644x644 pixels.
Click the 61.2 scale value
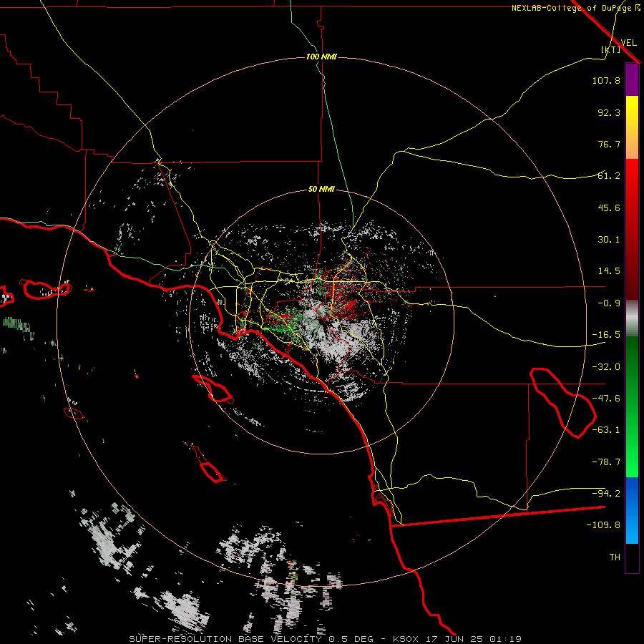pyautogui.click(x=609, y=176)
